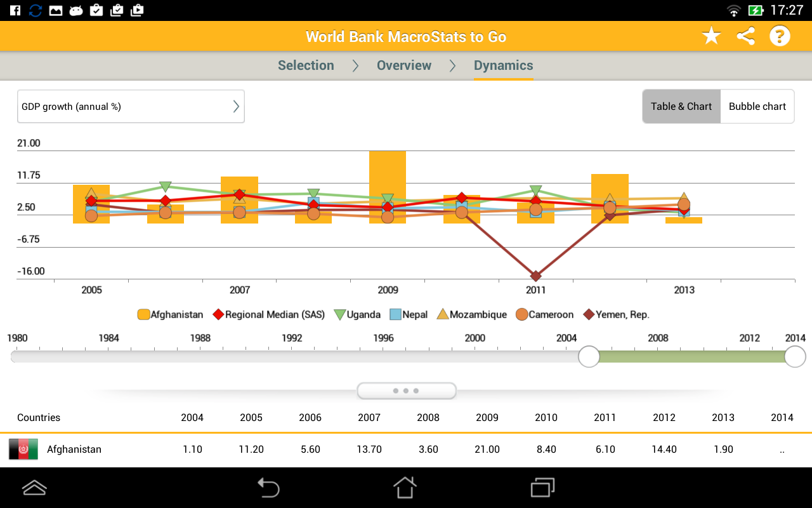Switch to Bubble chart view
This screenshot has width=812, height=508.
[x=757, y=107]
